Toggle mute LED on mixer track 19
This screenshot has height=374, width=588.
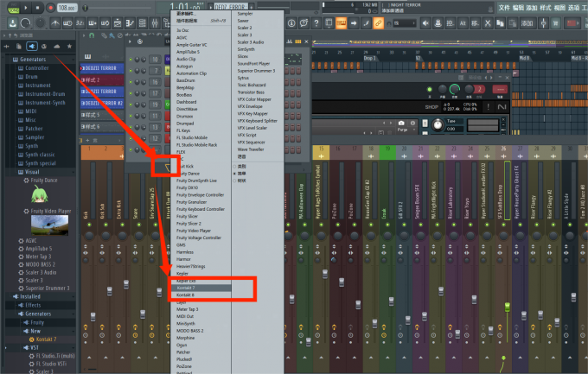click(387, 225)
